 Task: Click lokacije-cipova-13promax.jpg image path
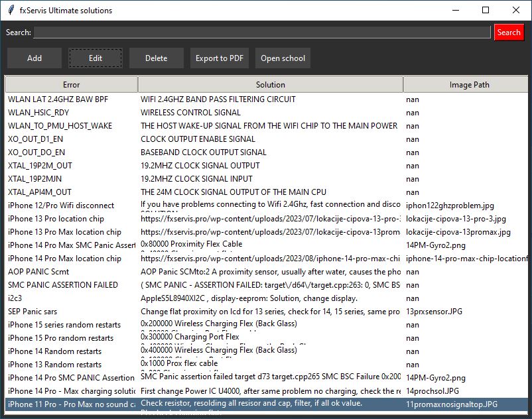click(458, 232)
